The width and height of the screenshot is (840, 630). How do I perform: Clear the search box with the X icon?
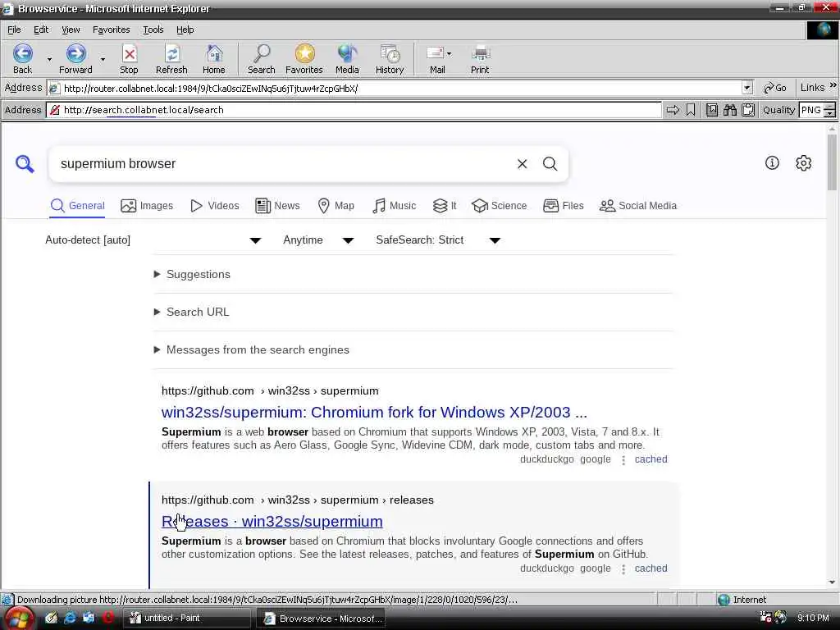(523, 164)
